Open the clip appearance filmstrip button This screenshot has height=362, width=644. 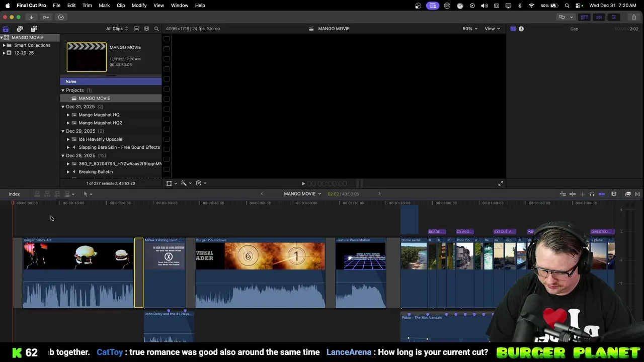(614, 194)
